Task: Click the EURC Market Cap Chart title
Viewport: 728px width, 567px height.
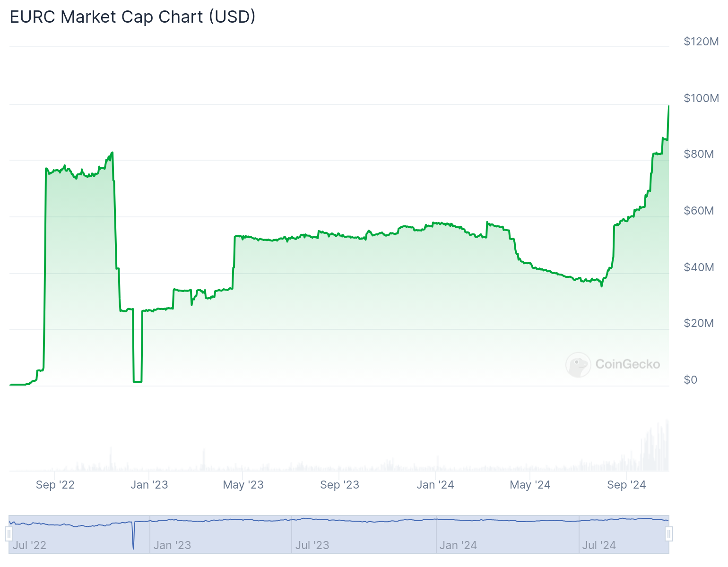Action: pos(132,17)
